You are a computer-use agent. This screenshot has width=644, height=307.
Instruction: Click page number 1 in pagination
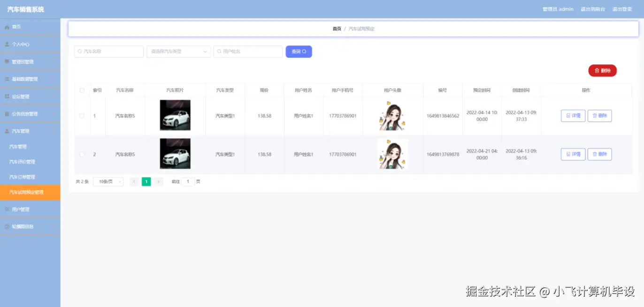tap(146, 182)
